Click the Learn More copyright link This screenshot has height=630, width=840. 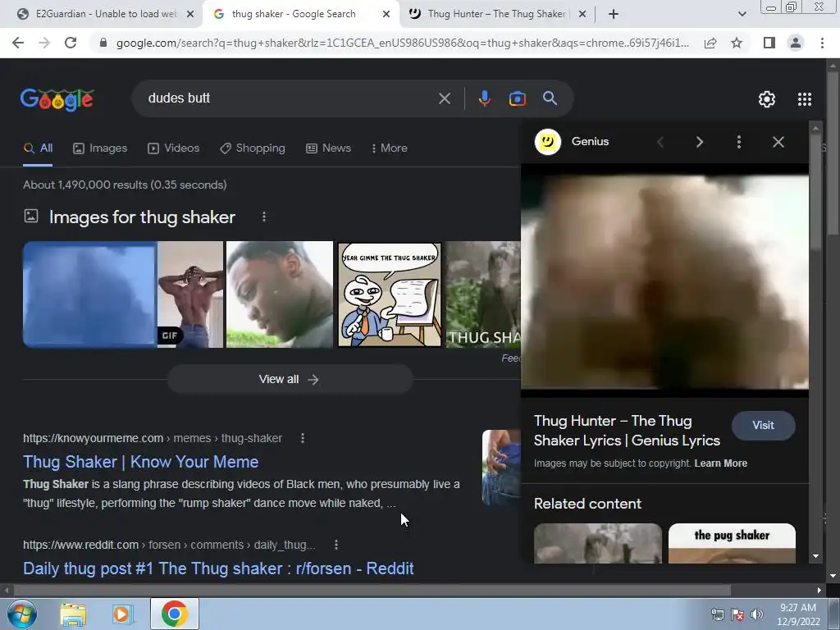point(720,463)
